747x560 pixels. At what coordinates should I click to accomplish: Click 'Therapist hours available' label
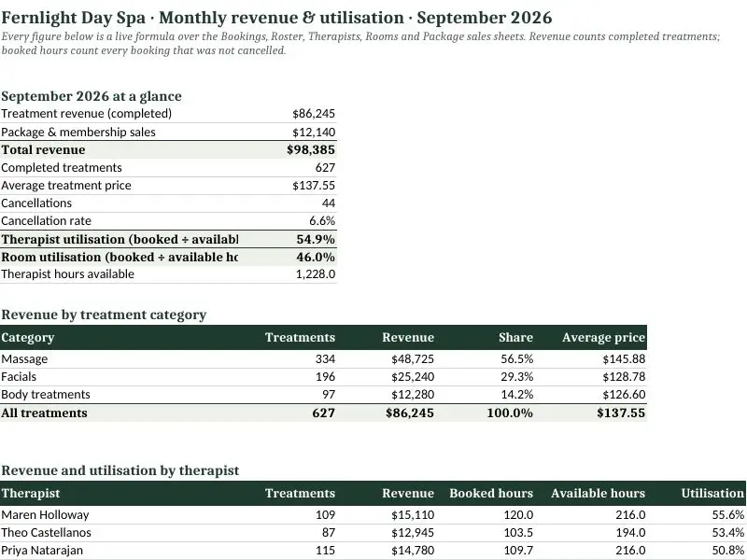pos(67,273)
